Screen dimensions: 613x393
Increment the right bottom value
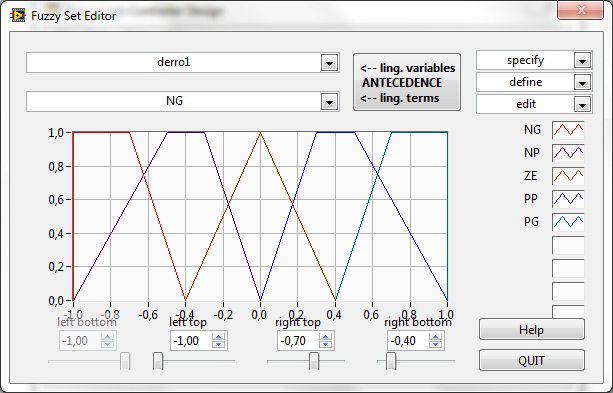pos(435,337)
